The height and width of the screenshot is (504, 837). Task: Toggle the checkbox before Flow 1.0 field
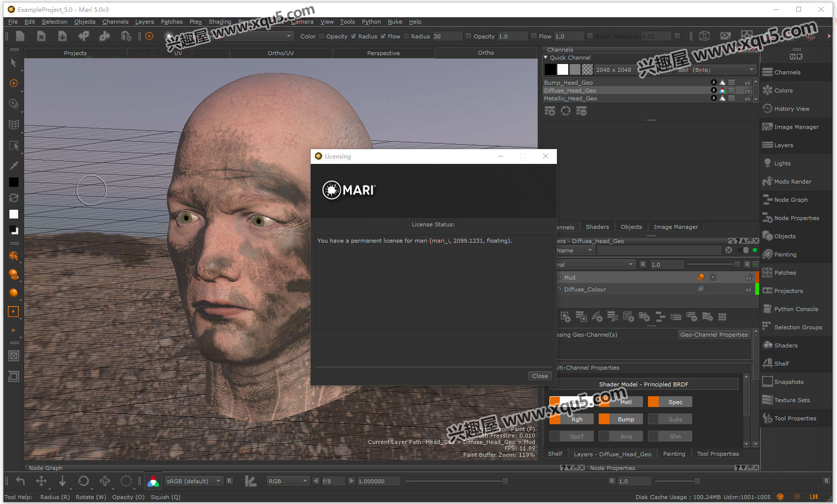(x=534, y=36)
